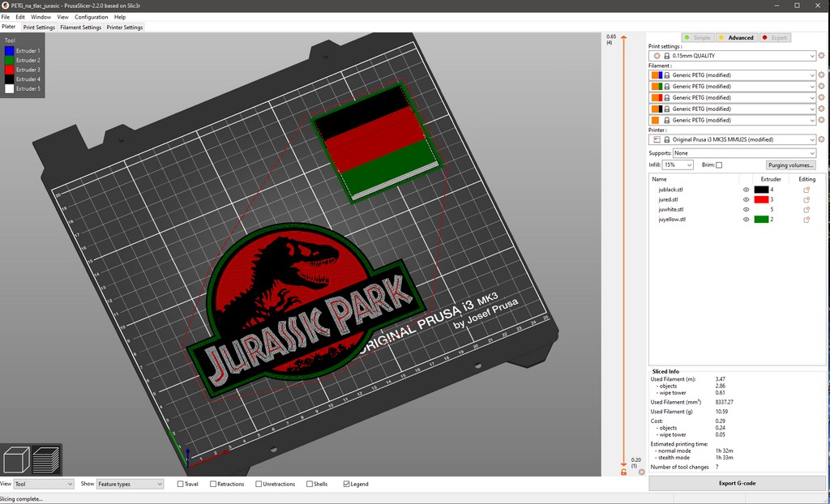The width and height of the screenshot is (830, 504).
Task: Click gear icon next to blue filament preset
Action: [x=821, y=75]
